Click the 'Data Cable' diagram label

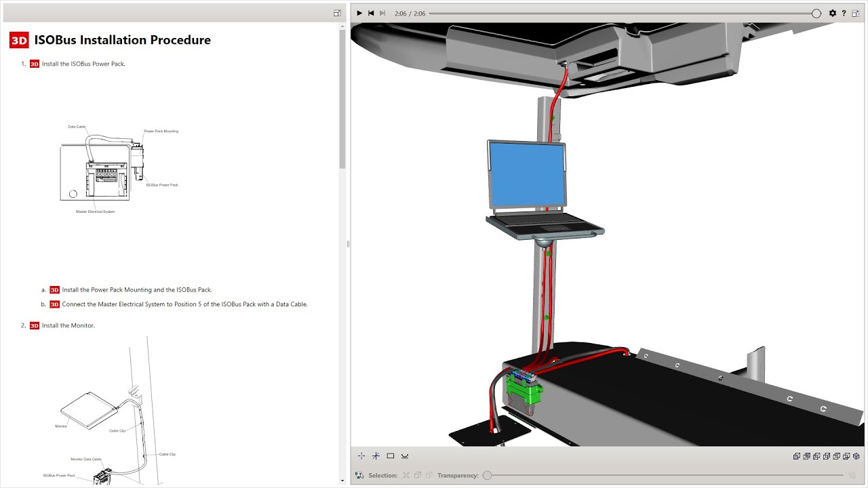tap(77, 127)
